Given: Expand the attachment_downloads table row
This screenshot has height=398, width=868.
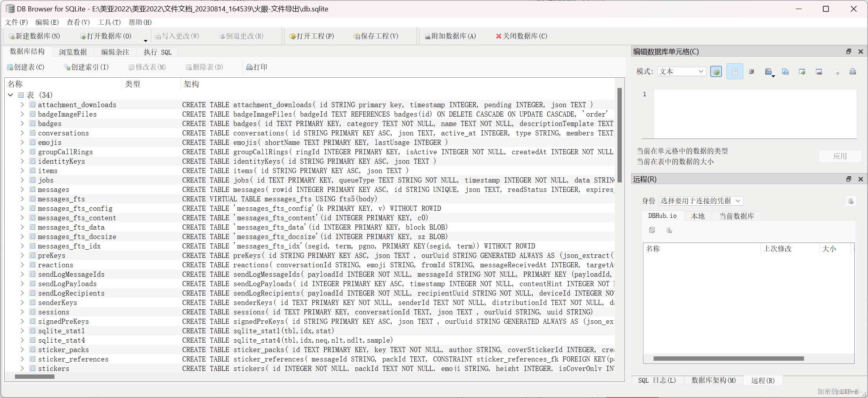Looking at the screenshot, I should click(22, 105).
